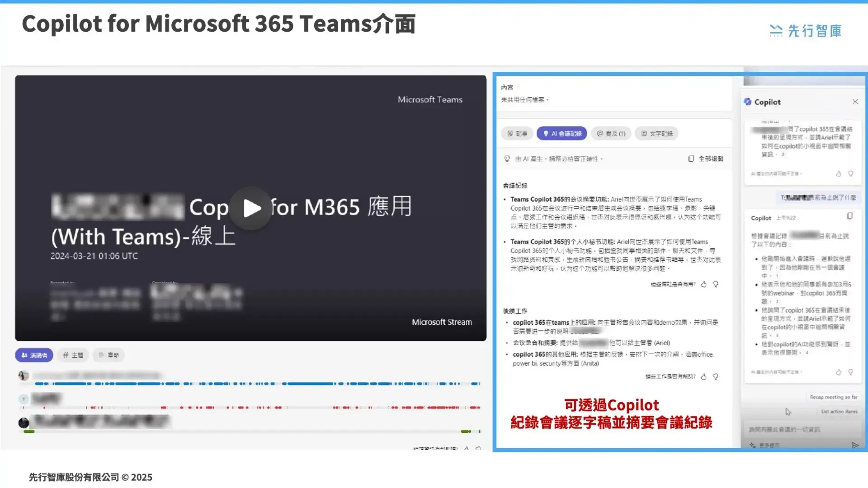Image resolution: width=868 pixels, height=488 pixels.
Task: Dislike the second Copilot response card
Action: [850, 372]
